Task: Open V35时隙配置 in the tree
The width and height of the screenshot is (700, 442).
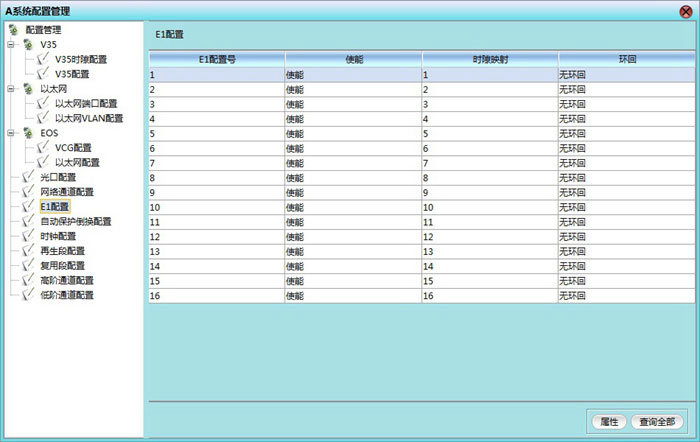Action: [x=80, y=60]
